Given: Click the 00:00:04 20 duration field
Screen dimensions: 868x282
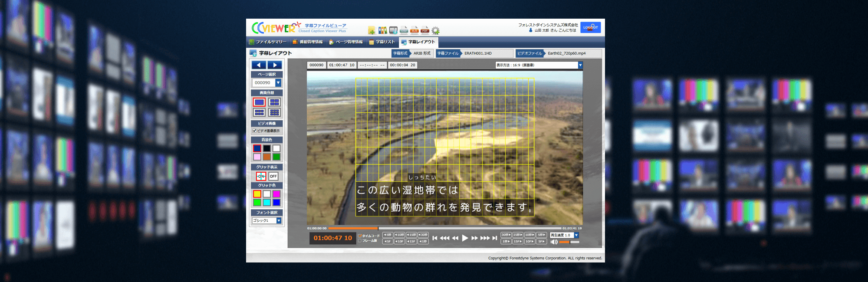Looking at the screenshot, I should [403, 65].
